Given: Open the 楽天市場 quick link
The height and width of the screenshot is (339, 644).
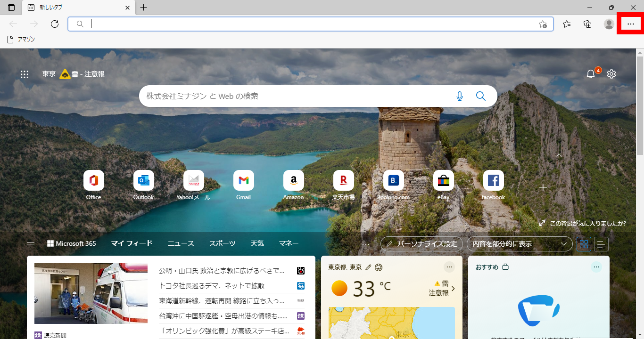Looking at the screenshot, I should pos(344,185).
